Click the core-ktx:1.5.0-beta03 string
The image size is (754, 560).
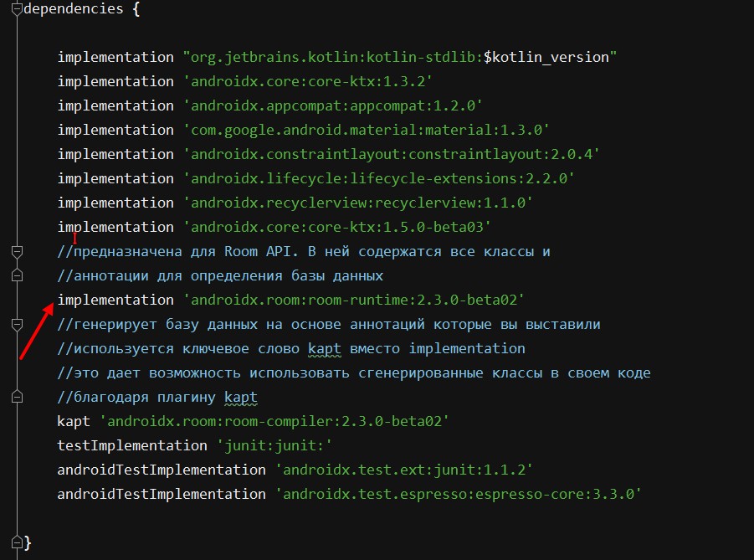pyautogui.click(x=337, y=227)
